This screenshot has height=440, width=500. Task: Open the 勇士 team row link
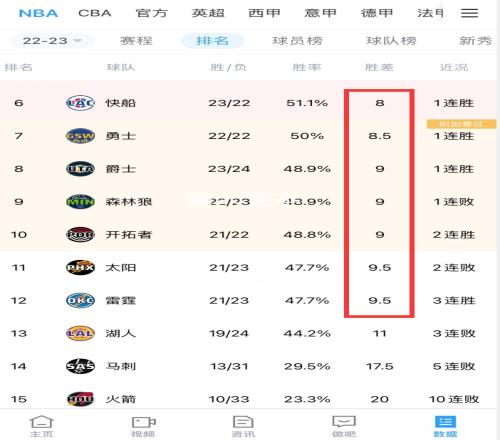click(248, 136)
